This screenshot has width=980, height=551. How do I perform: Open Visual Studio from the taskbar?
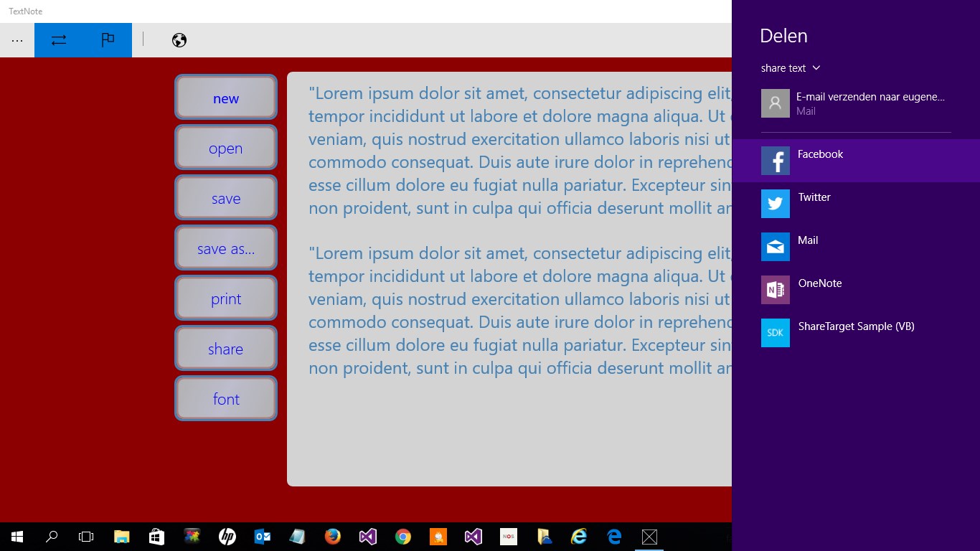click(368, 537)
